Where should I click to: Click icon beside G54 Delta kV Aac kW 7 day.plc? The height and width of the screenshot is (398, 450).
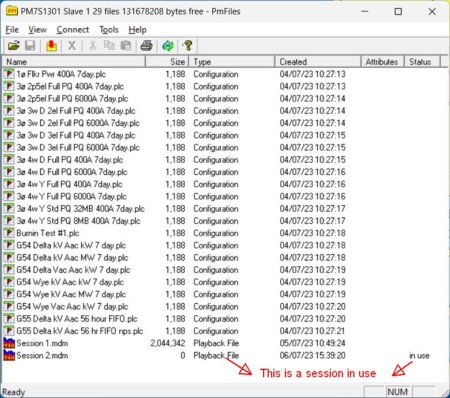[9, 245]
